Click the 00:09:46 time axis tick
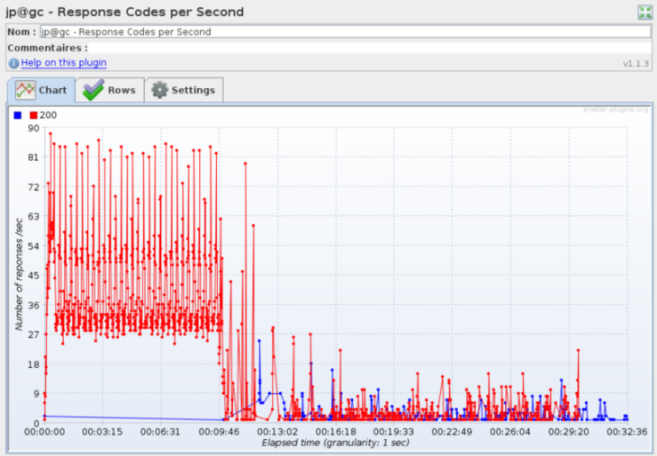Image resolution: width=657 pixels, height=456 pixels. [x=219, y=432]
